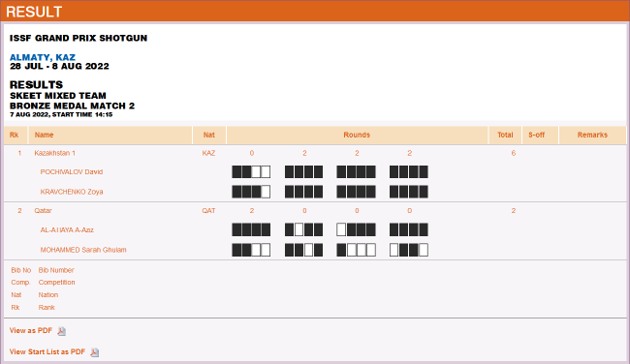Select shooter AL-ATHBA A-Aziz
The width and height of the screenshot is (630, 364).
(x=67, y=230)
